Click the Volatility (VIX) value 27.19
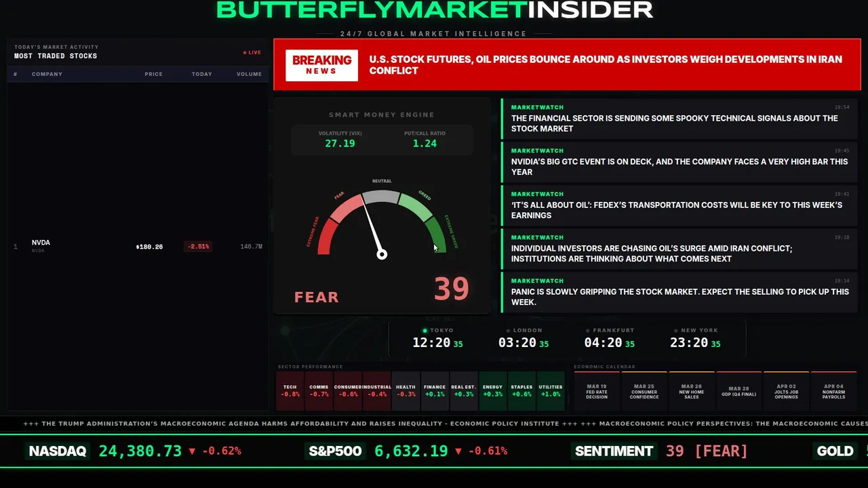The width and height of the screenshot is (868, 488). pos(340,144)
